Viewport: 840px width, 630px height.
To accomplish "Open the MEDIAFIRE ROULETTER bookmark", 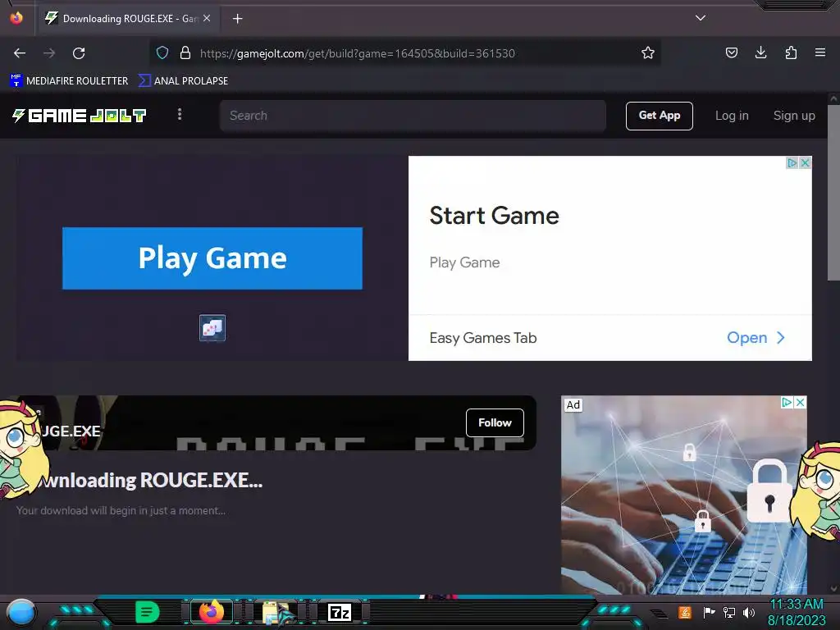I will click(69, 81).
